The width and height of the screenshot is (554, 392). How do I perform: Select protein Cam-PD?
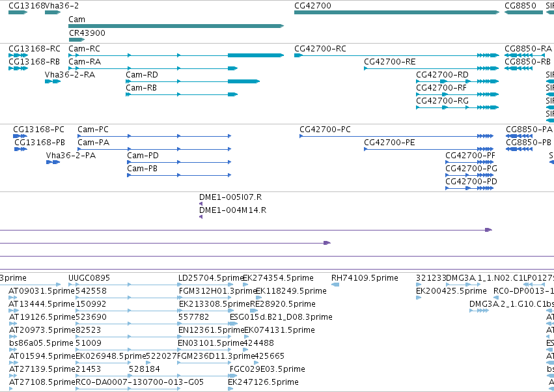pyautogui.click(x=179, y=162)
